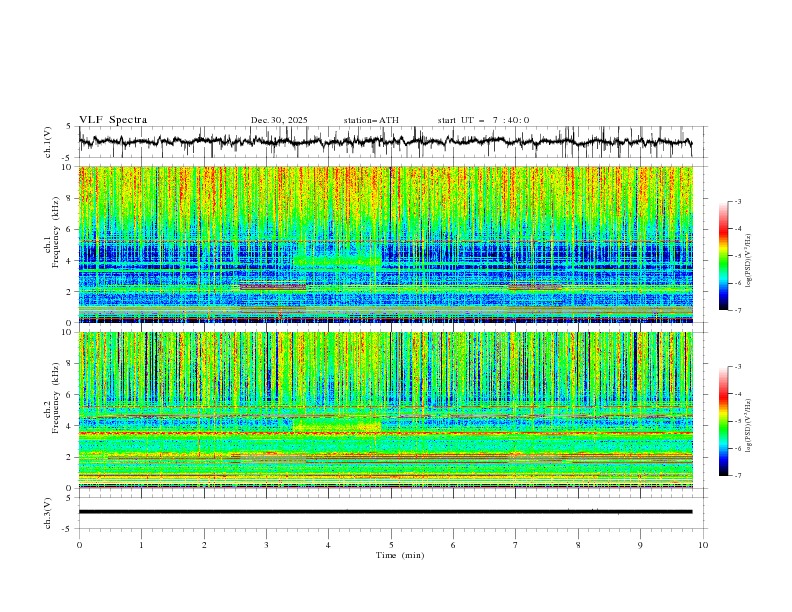Click the "Time (min)" x-axis label
The image size is (792, 612).
(400, 555)
